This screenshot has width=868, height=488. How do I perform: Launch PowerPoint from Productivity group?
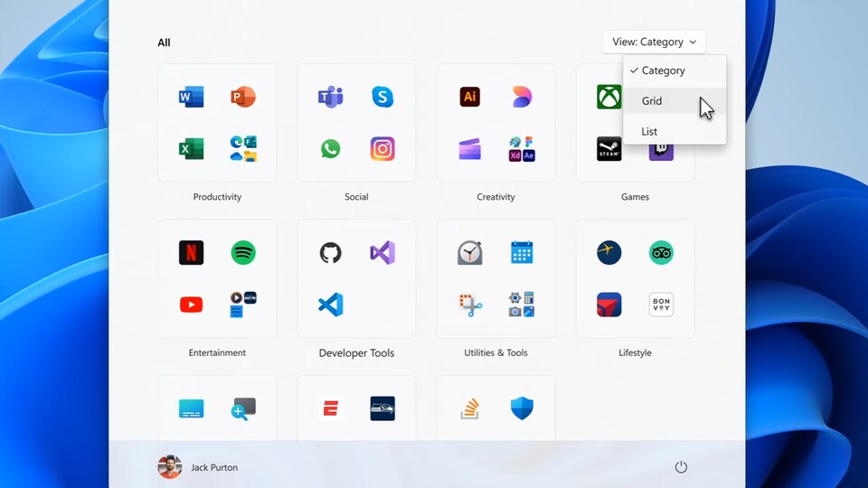pyautogui.click(x=243, y=97)
